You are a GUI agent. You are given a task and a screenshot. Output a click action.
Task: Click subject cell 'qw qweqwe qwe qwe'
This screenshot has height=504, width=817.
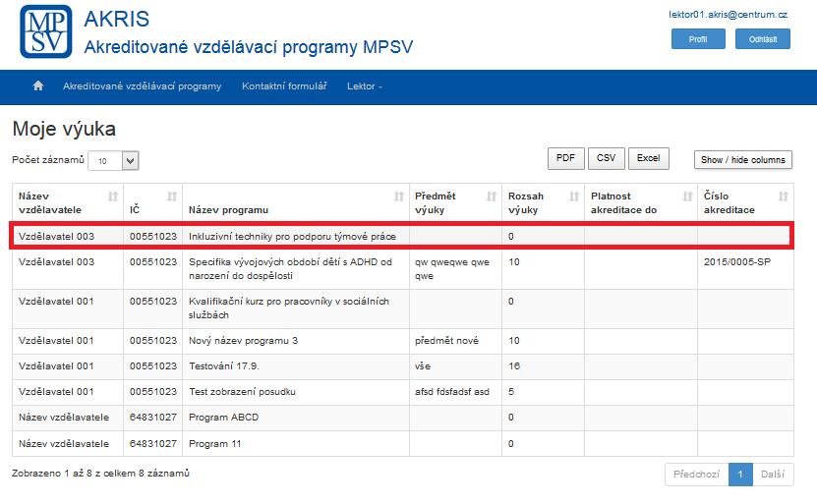(455, 268)
